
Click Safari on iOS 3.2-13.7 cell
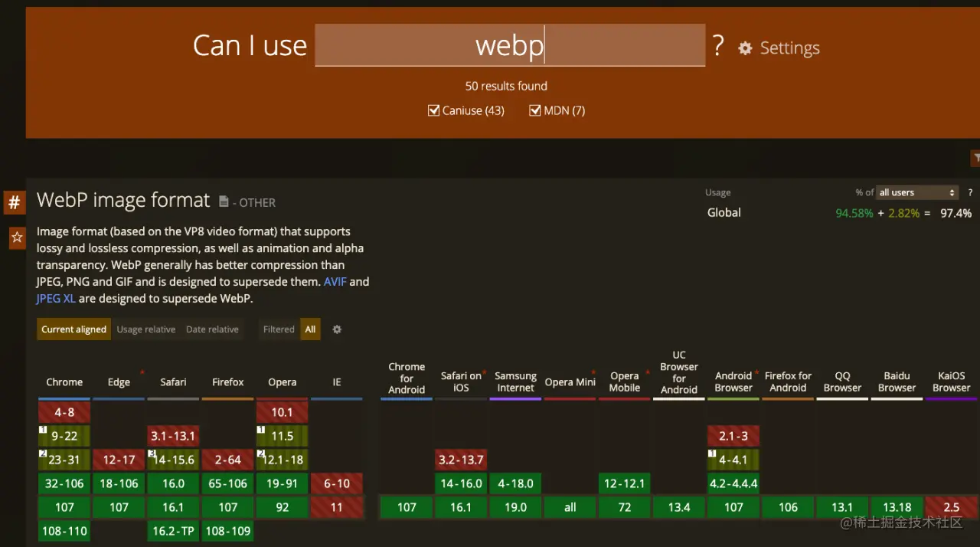pos(461,460)
